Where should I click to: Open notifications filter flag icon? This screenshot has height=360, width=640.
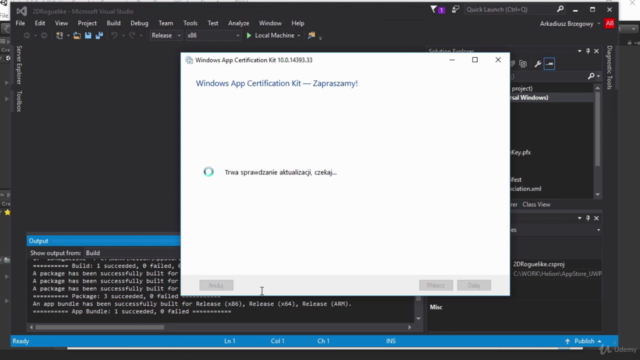pyautogui.click(x=433, y=9)
